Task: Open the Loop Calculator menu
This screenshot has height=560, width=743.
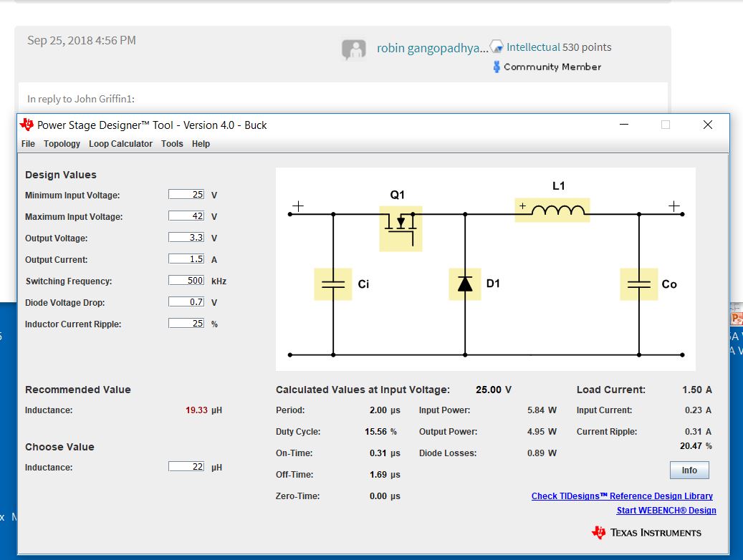Action: click(121, 143)
